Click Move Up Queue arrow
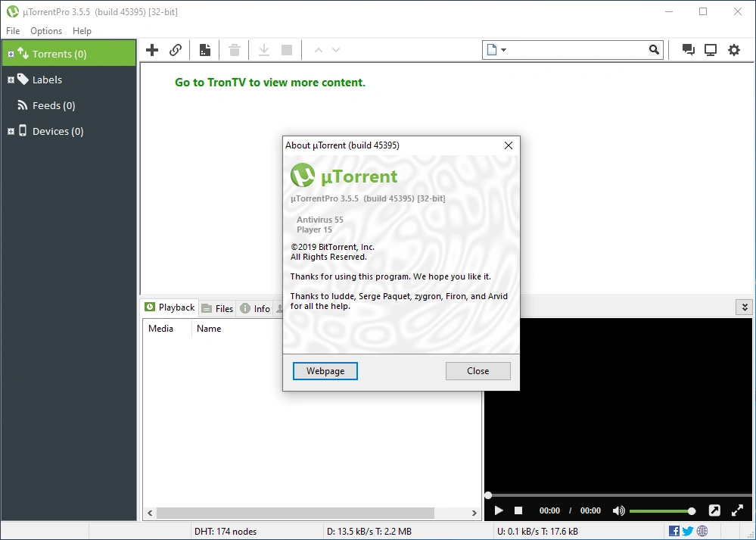756x540 pixels. pyautogui.click(x=318, y=50)
